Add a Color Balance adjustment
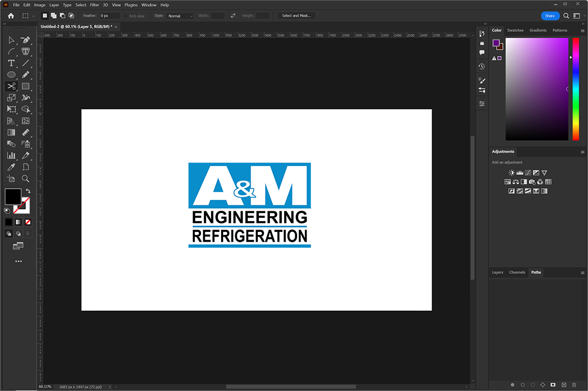The height and width of the screenshot is (391, 588). pos(516,182)
